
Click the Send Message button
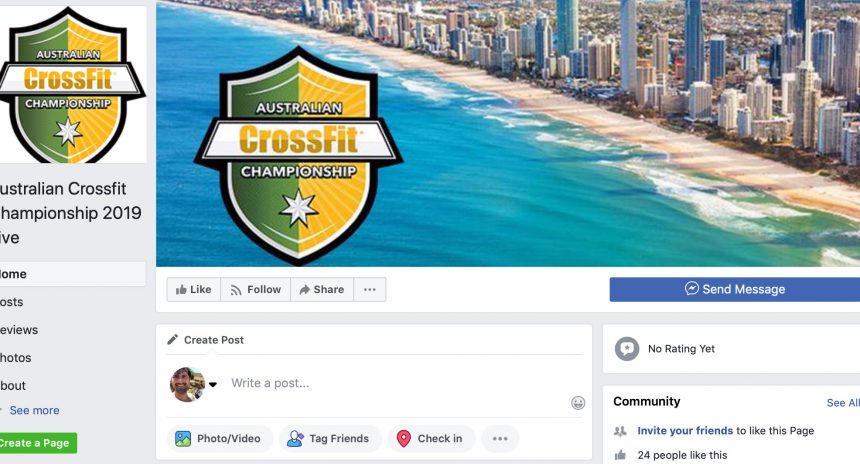click(x=734, y=289)
